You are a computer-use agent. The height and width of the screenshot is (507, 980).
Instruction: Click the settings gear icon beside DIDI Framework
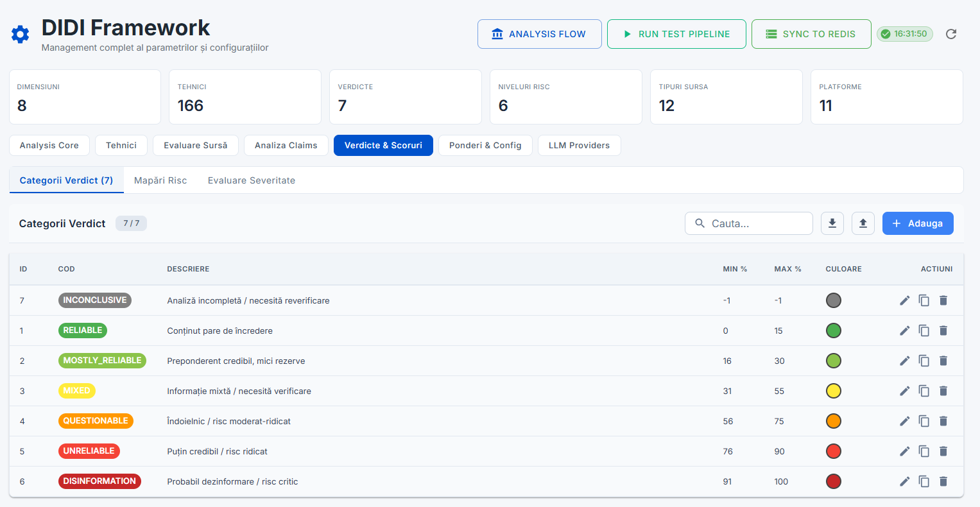click(x=21, y=34)
